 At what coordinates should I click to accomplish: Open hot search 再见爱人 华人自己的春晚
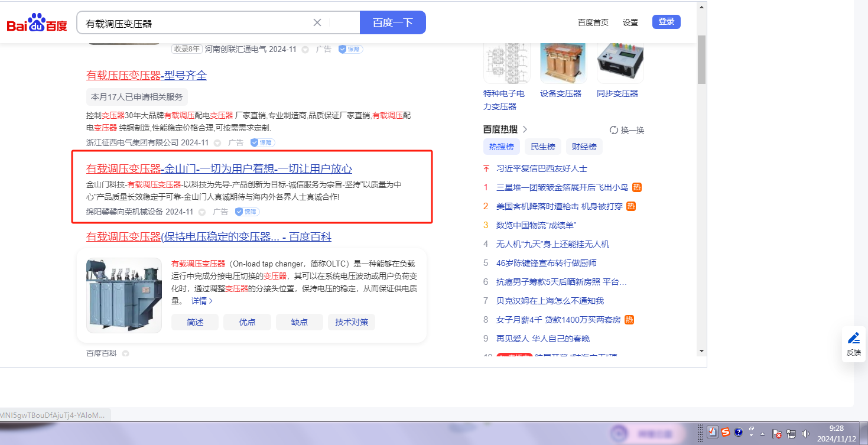coord(543,339)
